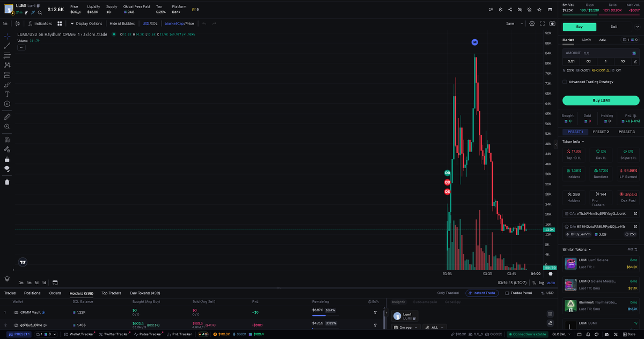Viewport: 644px width, 339px height.
Task: Open the emoji icons tool
Action: pyautogui.click(x=7, y=104)
